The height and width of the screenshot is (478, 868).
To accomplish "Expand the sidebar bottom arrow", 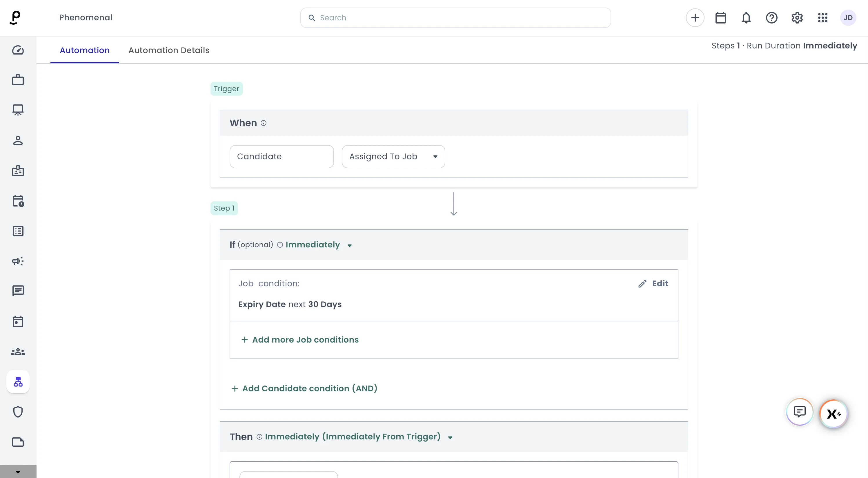I will click(x=18, y=472).
